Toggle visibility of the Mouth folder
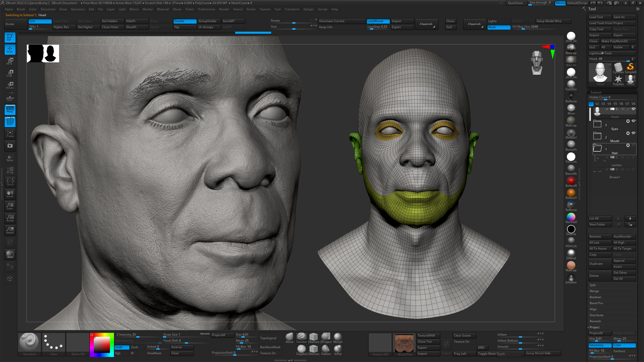The image size is (644, 362). 634,133
